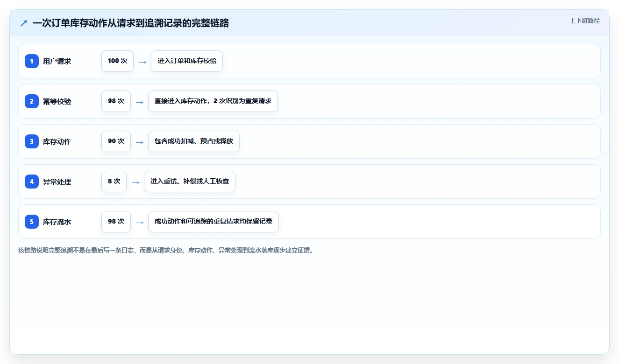Click the footnote starting with 该链路说明完整追溯
Screen dimensions: 619x364
click(165, 250)
